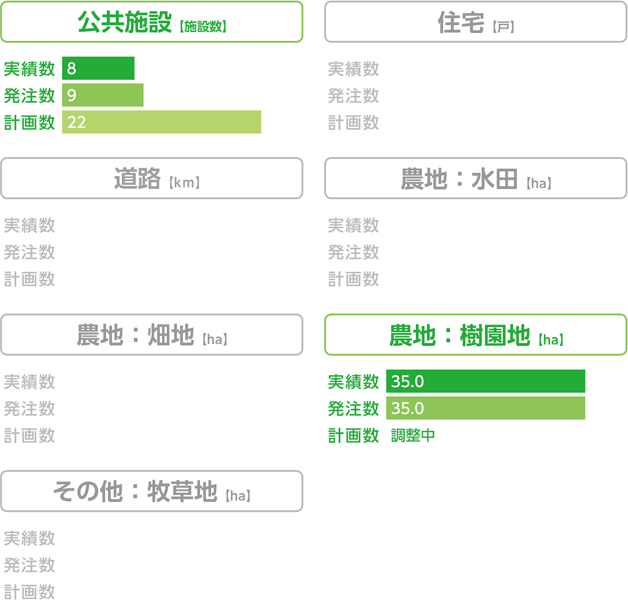
Task: Click gray 実績数 label under 住宅
Action: point(353,69)
